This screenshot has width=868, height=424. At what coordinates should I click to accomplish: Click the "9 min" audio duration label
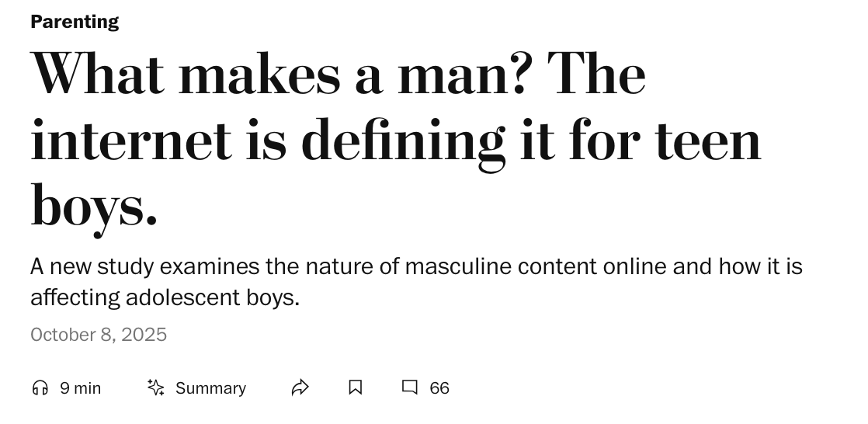[x=81, y=388]
